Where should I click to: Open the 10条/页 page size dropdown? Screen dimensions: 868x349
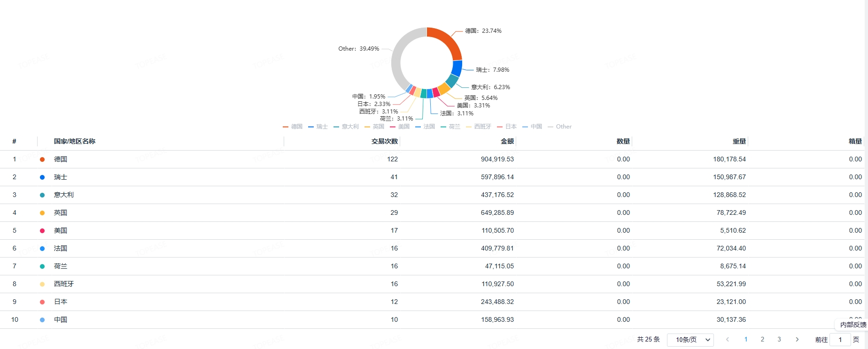(690, 340)
